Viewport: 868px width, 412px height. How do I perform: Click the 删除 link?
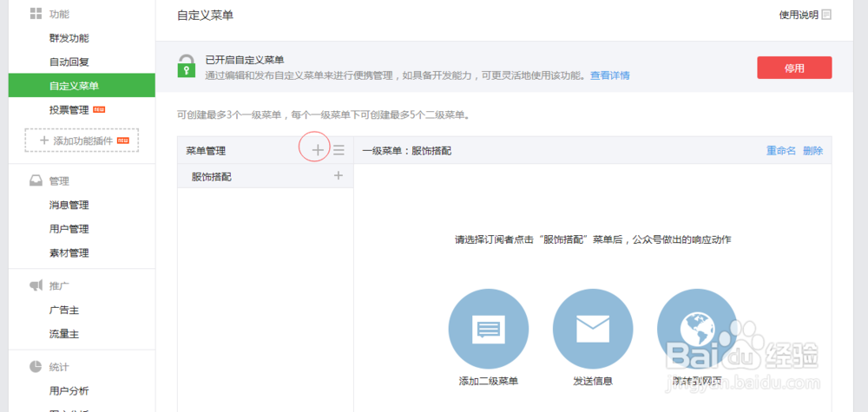[x=813, y=150]
